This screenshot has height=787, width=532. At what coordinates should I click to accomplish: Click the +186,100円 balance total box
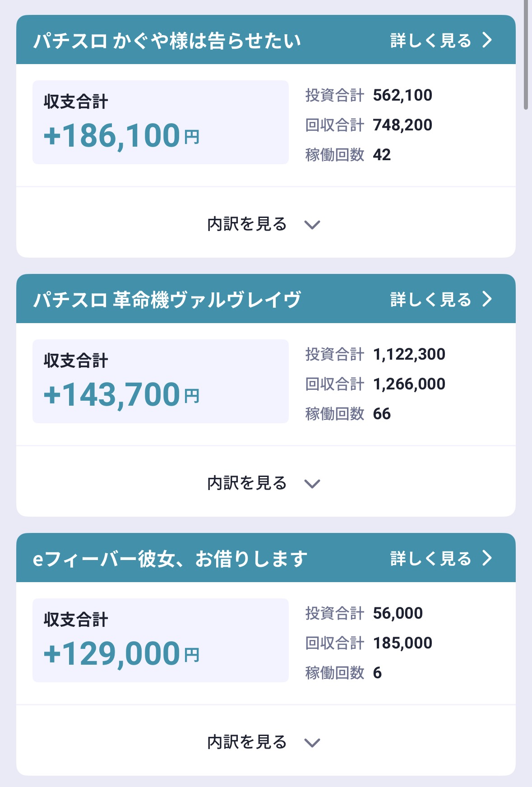(x=160, y=122)
